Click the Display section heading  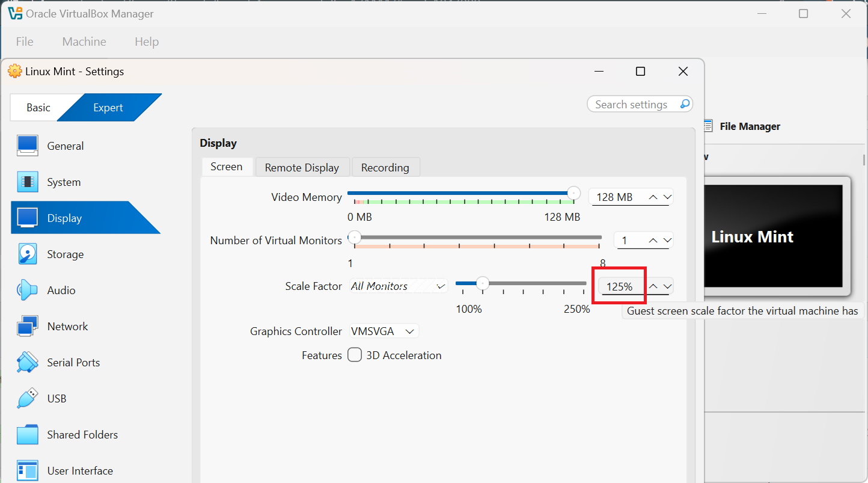(218, 143)
